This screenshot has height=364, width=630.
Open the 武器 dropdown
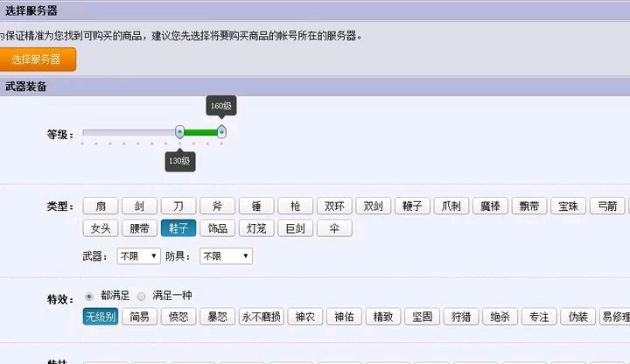pos(138,256)
